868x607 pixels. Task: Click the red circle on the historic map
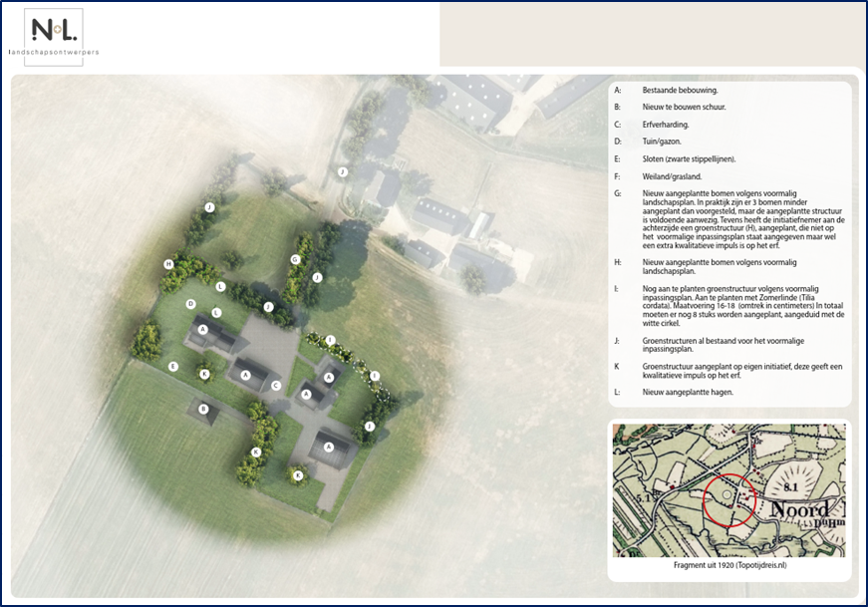pyautogui.click(x=729, y=498)
